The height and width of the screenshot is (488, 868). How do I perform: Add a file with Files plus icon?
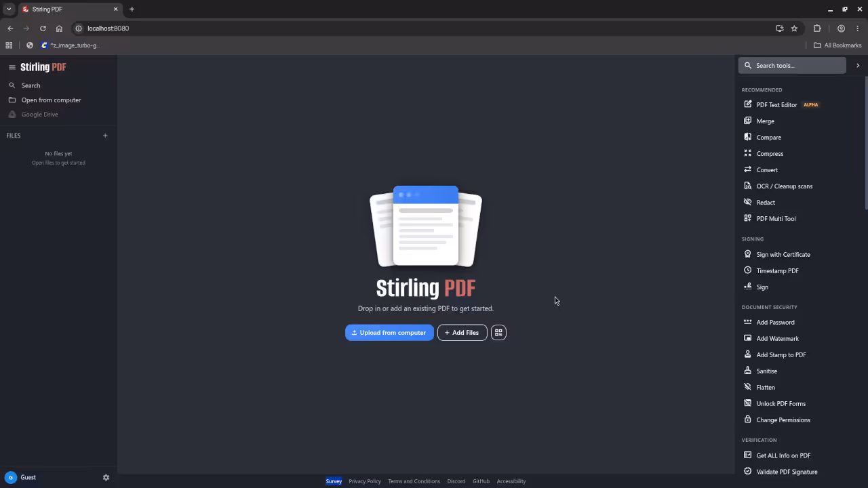pos(105,136)
